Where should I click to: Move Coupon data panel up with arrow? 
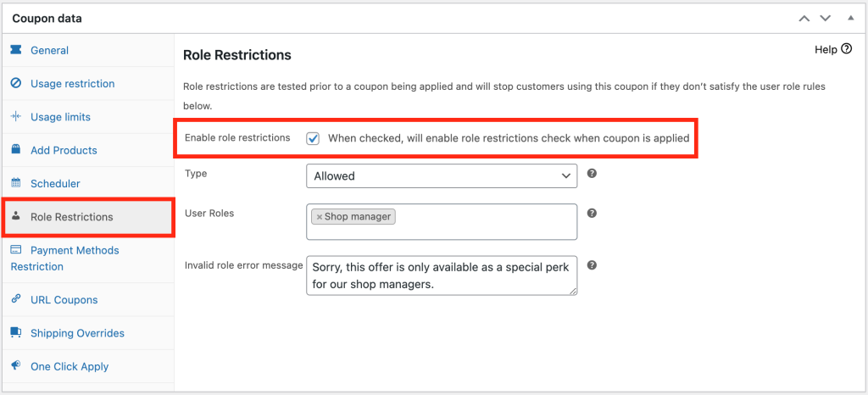(x=804, y=19)
